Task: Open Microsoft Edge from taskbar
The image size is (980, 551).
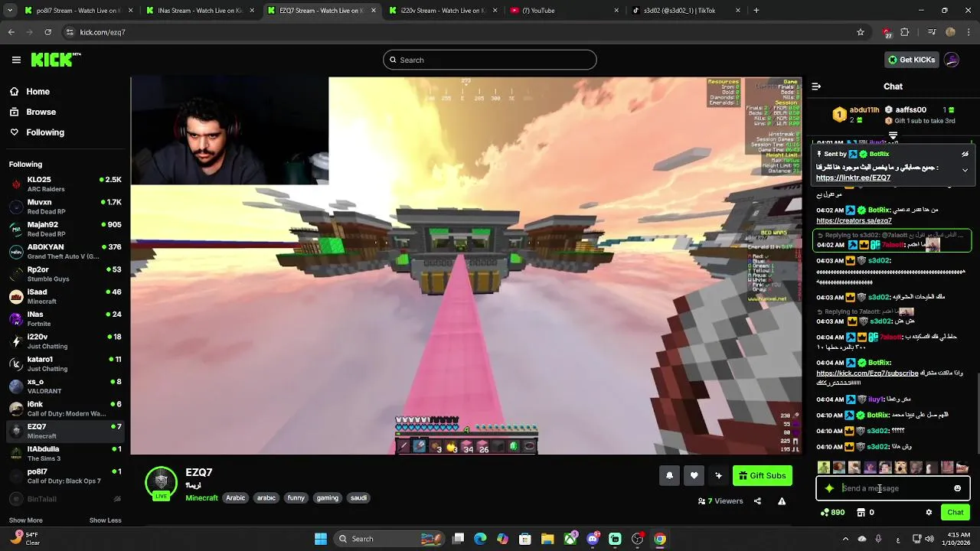Action: [480, 539]
